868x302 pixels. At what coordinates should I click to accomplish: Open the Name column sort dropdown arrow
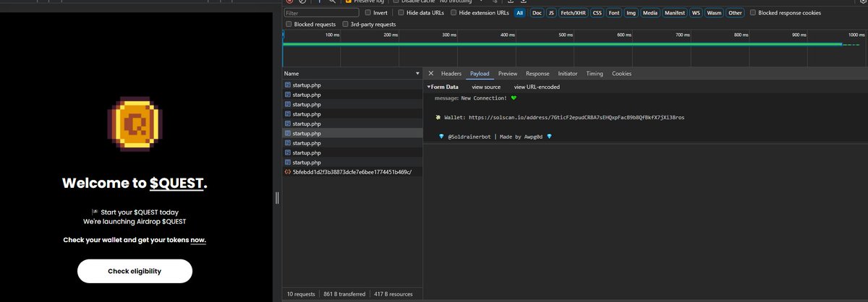[x=417, y=74]
